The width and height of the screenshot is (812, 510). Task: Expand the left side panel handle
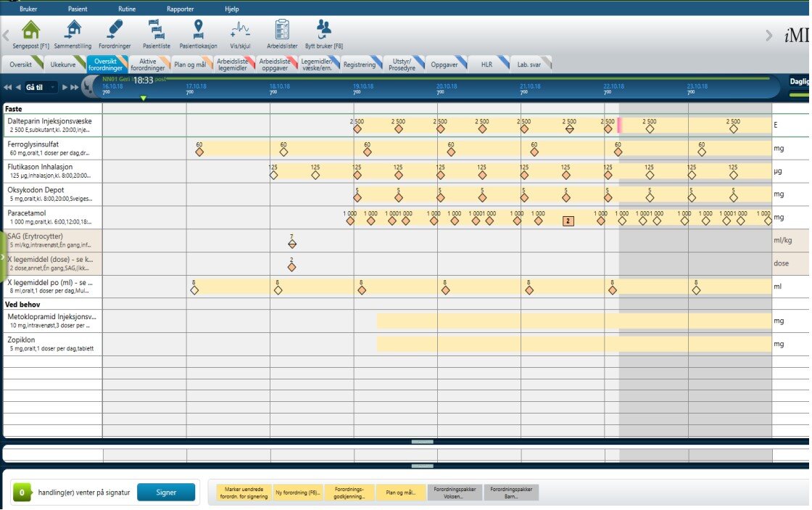coord(2,258)
